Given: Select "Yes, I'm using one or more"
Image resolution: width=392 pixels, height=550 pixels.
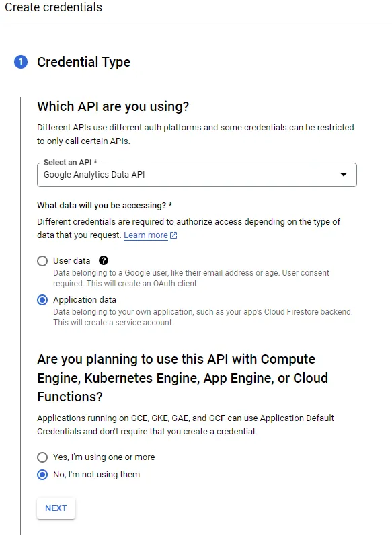Looking at the screenshot, I should tap(42, 457).
